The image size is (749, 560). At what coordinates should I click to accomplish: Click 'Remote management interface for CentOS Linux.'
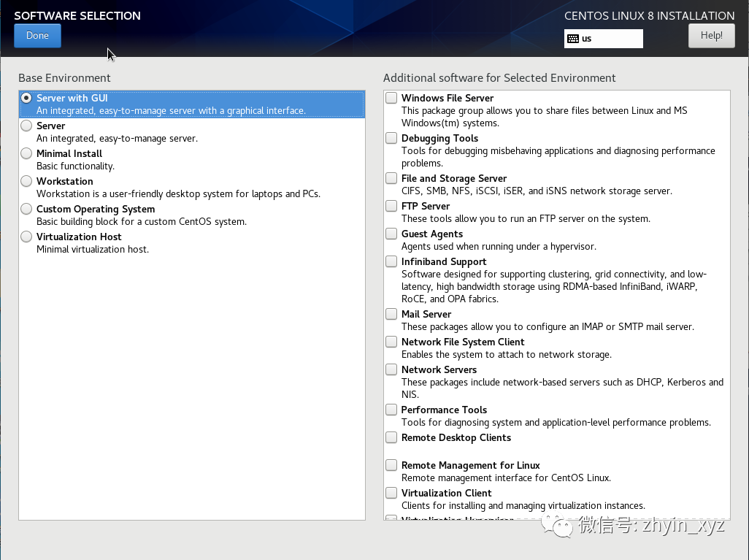507,477
